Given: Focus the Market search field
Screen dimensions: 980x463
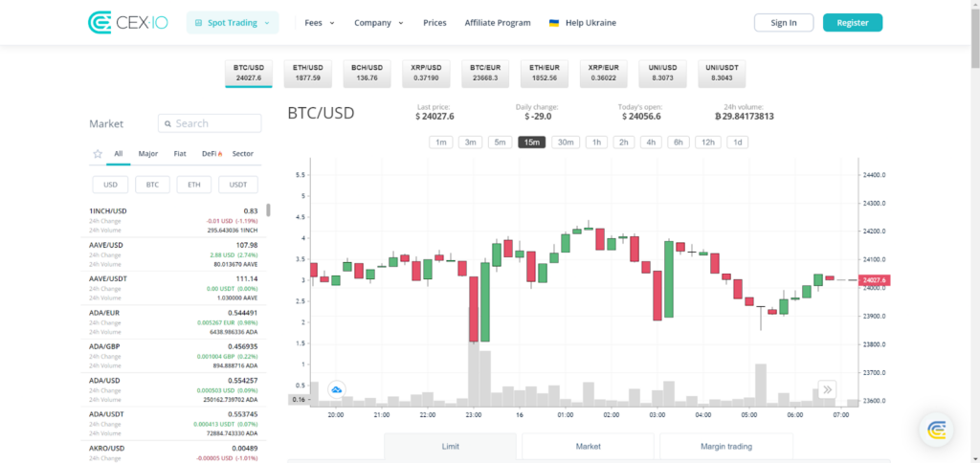Looking at the screenshot, I should [215, 123].
